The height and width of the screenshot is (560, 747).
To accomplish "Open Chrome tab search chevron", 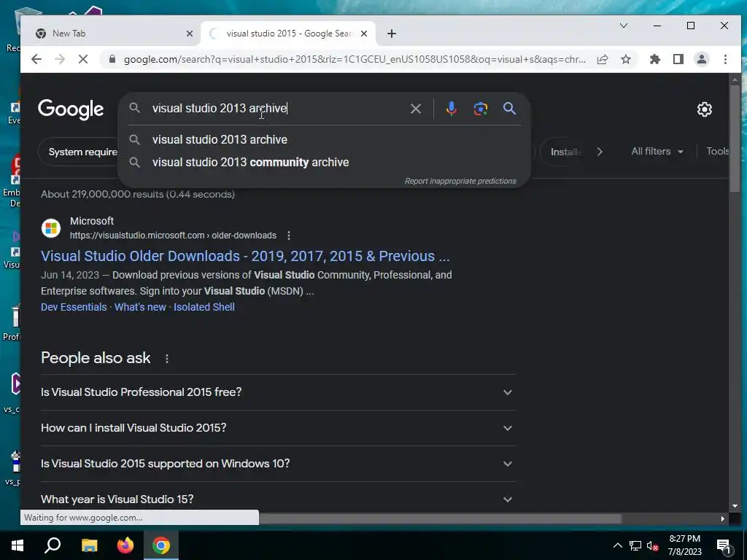I will 624,26.
